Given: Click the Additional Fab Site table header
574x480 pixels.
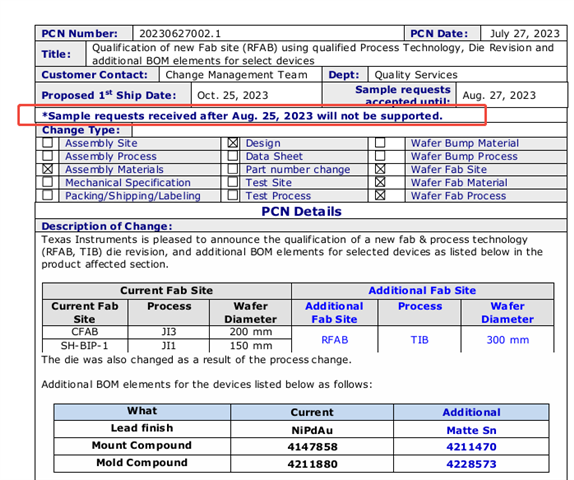Looking at the screenshot, I should coord(422,291).
